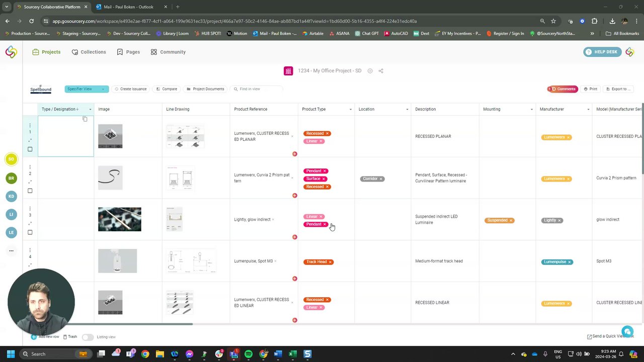Image resolution: width=644 pixels, height=362 pixels.
Task: Click the Create Issuance button
Action: tap(130, 89)
